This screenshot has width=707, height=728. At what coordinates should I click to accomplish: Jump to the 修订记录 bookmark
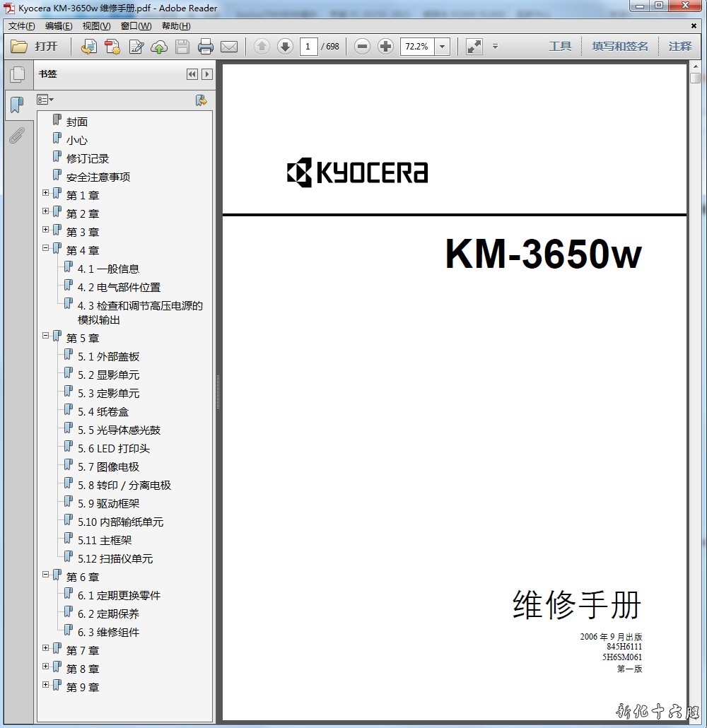click(x=88, y=159)
